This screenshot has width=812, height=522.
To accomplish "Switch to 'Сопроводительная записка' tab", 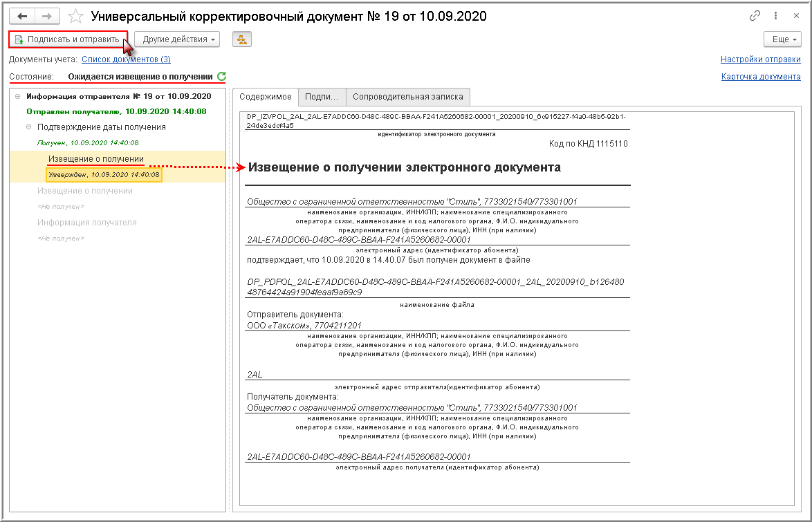I will click(x=408, y=97).
